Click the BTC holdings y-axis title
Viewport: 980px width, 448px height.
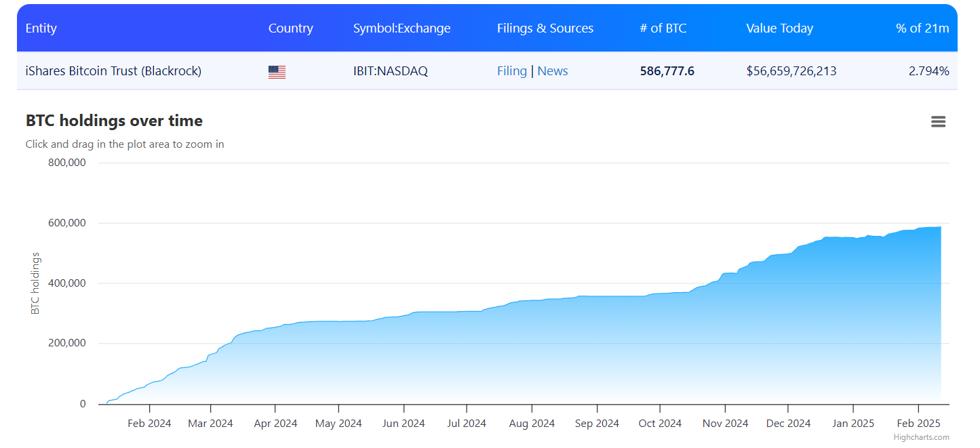(35, 283)
